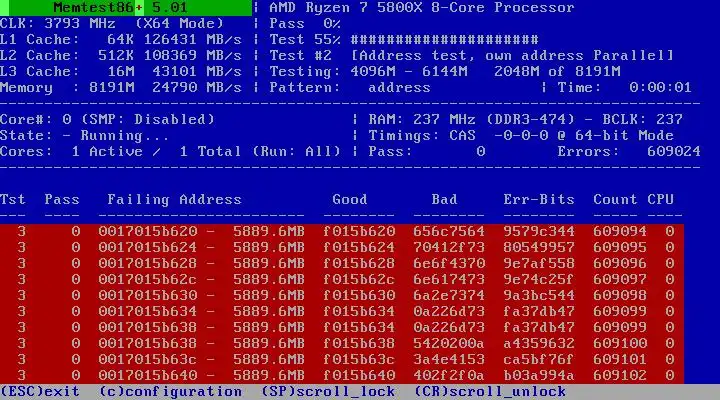Screen dimensions: 720x400
Task: Click the State 'Running...' text
Action: tap(124, 135)
